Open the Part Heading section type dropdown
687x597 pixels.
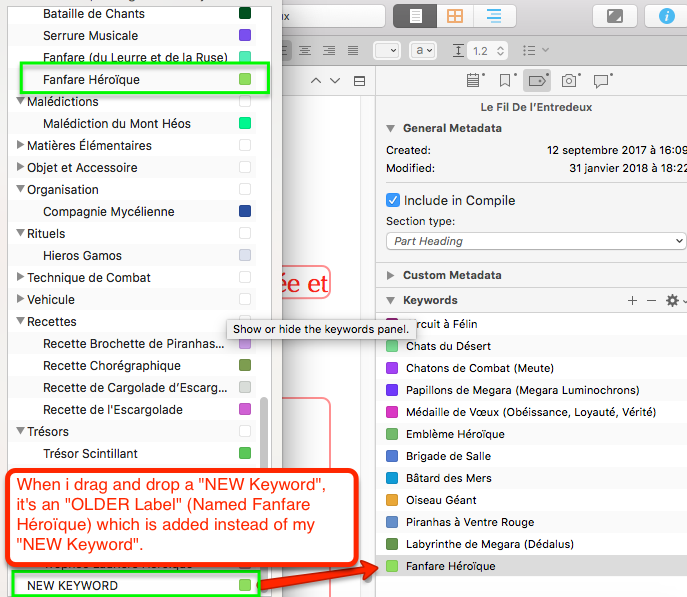(x=535, y=241)
